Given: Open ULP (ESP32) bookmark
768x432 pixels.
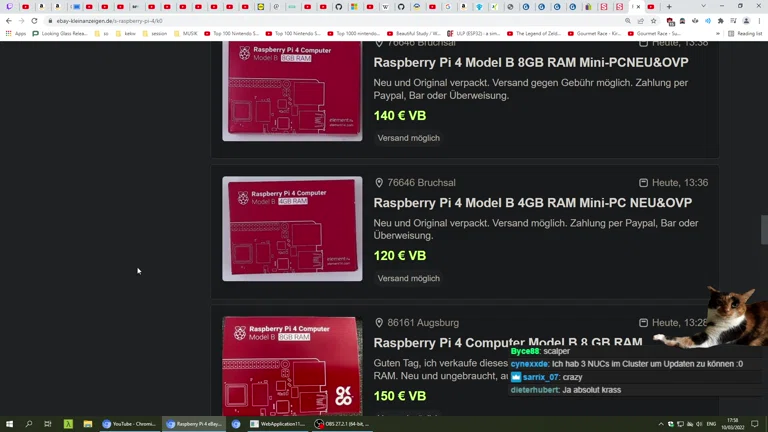Looking at the screenshot, I should [x=474, y=34].
